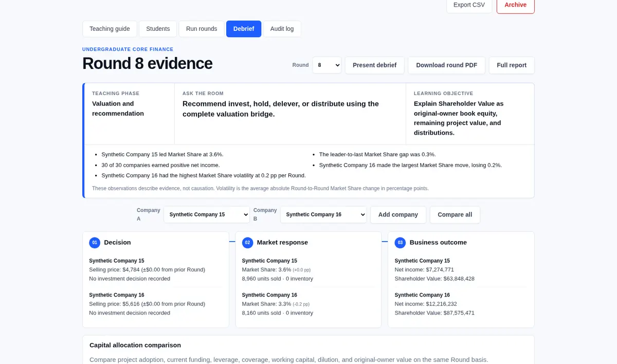The width and height of the screenshot is (617, 364).
Task: Click Synthetic Company 15 name in Business outcome card
Action: [422, 261]
